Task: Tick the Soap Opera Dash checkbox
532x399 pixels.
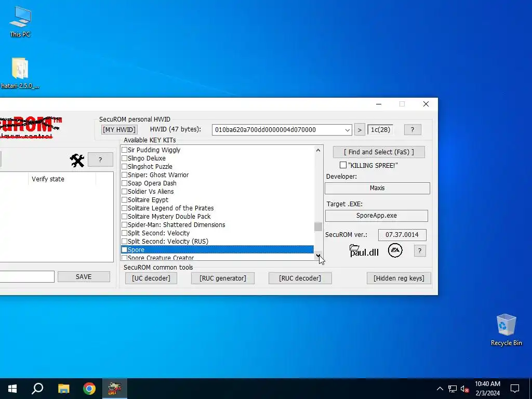Action: [124, 183]
